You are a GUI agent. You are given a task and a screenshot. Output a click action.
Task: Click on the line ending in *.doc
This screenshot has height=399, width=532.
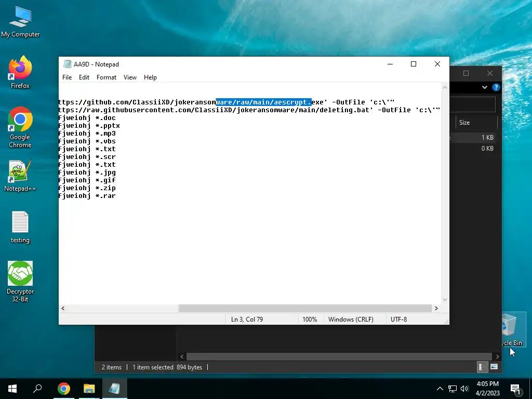click(87, 118)
